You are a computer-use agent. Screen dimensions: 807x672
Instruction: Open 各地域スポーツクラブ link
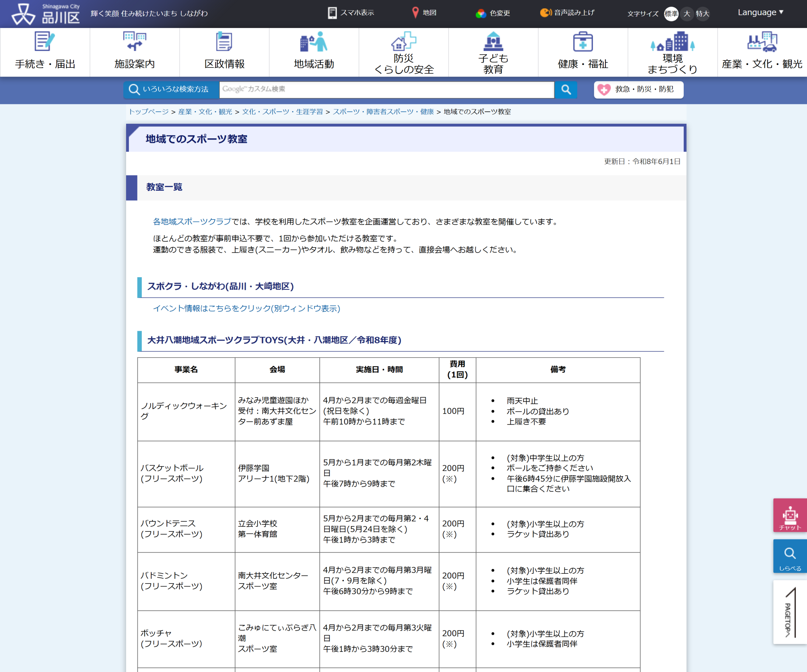click(x=192, y=221)
